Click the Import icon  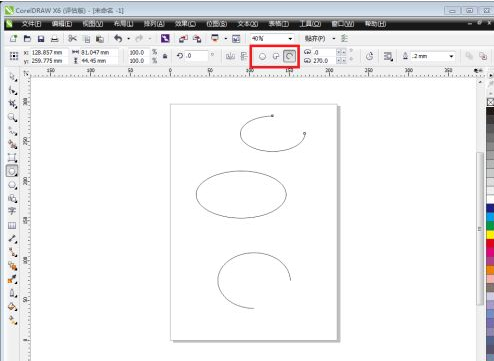[x=183, y=39]
